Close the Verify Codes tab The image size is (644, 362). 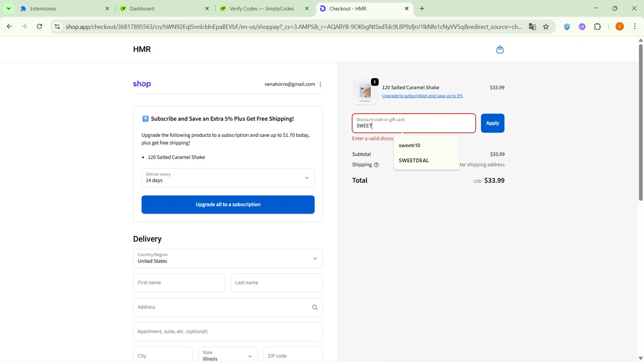[x=307, y=9]
